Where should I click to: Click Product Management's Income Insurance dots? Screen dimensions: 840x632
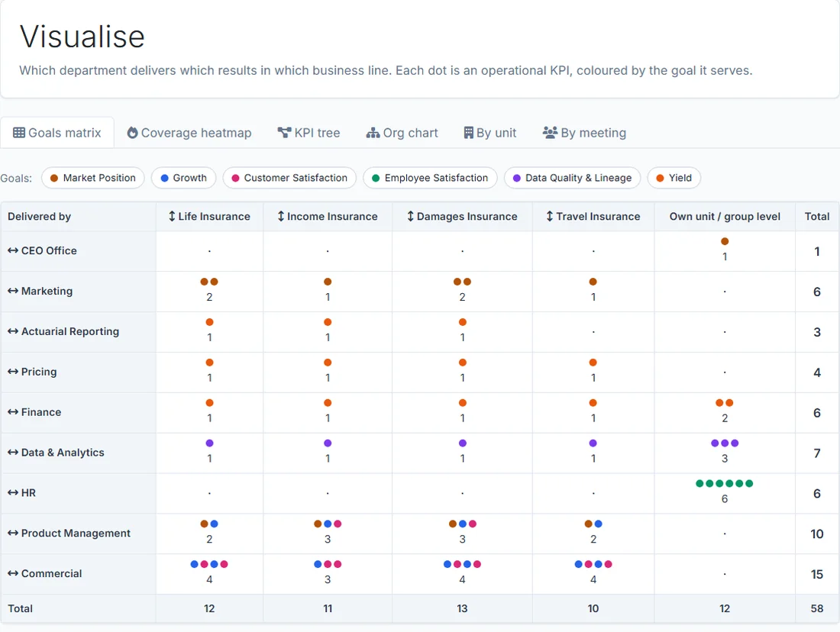328,524
